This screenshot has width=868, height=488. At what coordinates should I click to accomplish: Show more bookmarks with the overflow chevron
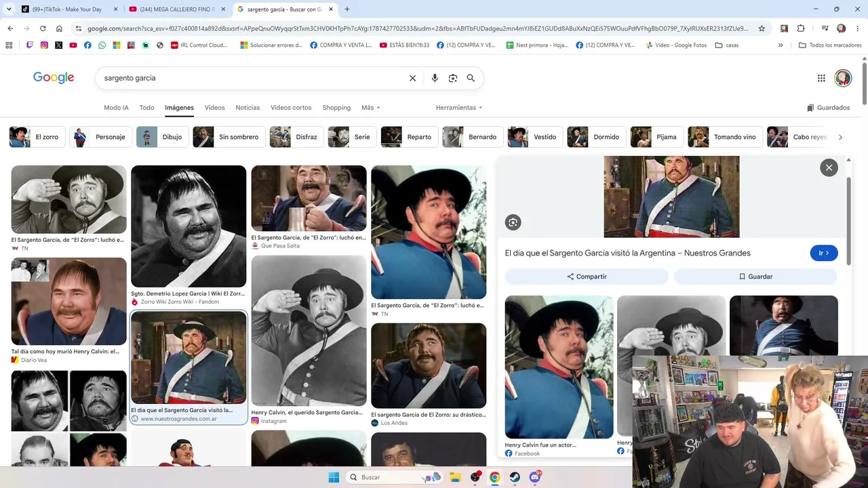[781, 45]
